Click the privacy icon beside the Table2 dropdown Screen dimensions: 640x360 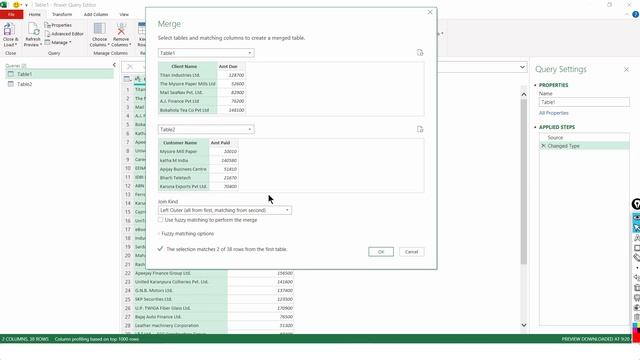click(x=420, y=129)
